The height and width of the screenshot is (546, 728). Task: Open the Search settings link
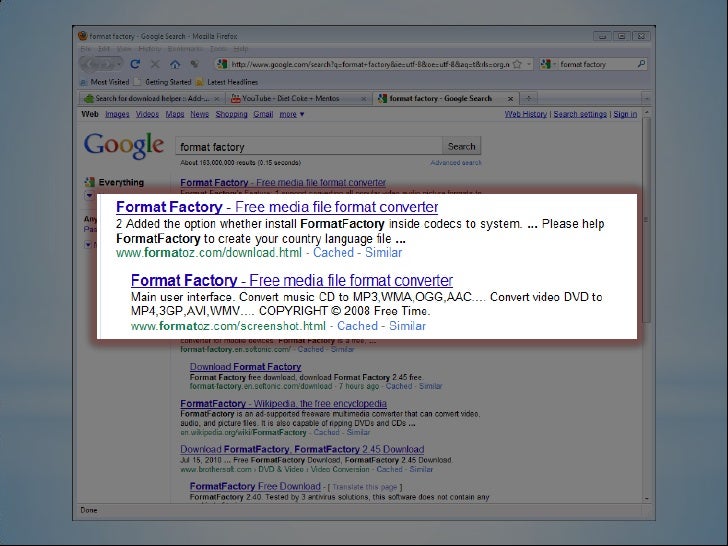click(x=580, y=114)
